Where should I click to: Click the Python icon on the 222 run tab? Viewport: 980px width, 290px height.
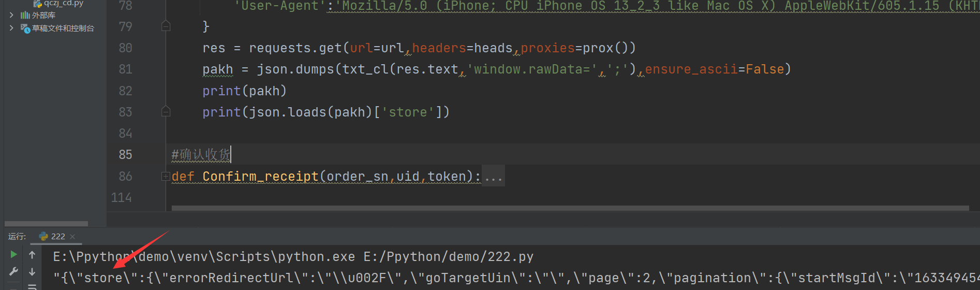click(43, 236)
